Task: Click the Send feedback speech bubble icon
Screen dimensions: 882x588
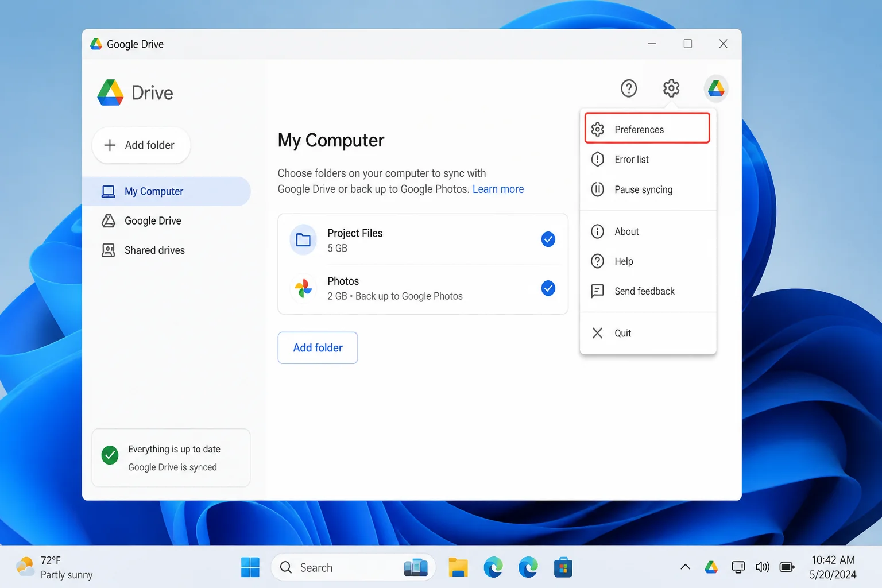Action: click(x=598, y=291)
